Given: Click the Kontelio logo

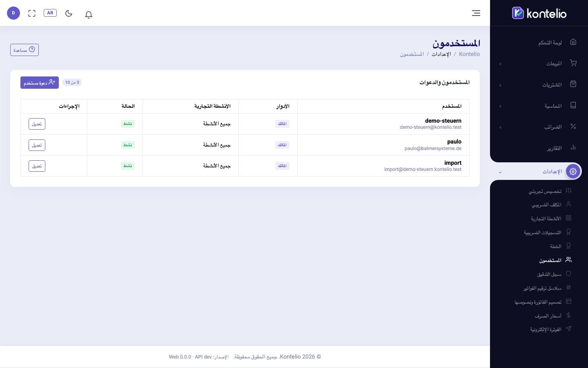Looking at the screenshot, I should [x=539, y=13].
